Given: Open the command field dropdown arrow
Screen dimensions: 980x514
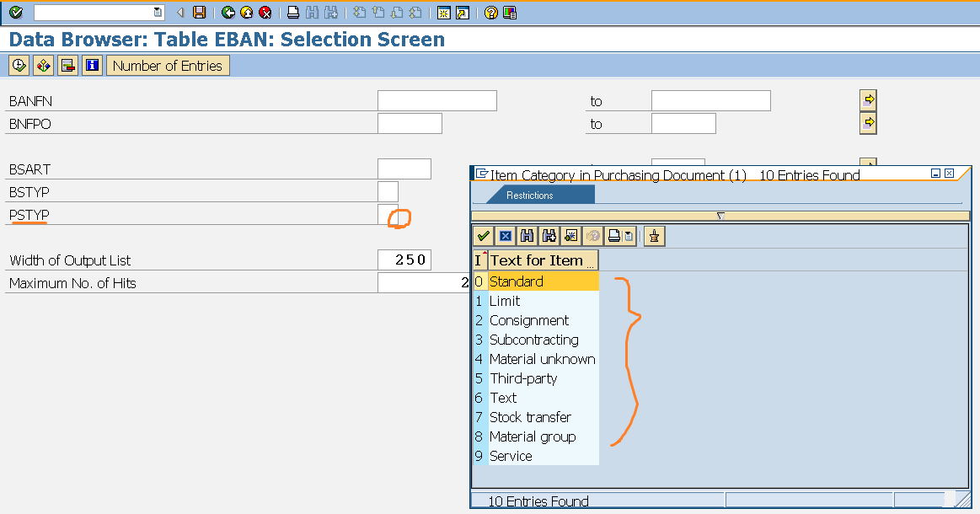Looking at the screenshot, I should click(x=155, y=12).
